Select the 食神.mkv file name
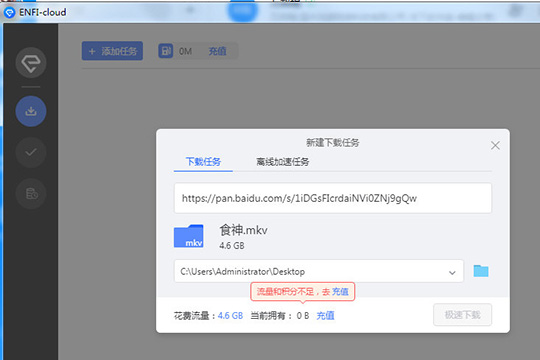Screen dimensions: 540x360 click(x=243, y=230)
